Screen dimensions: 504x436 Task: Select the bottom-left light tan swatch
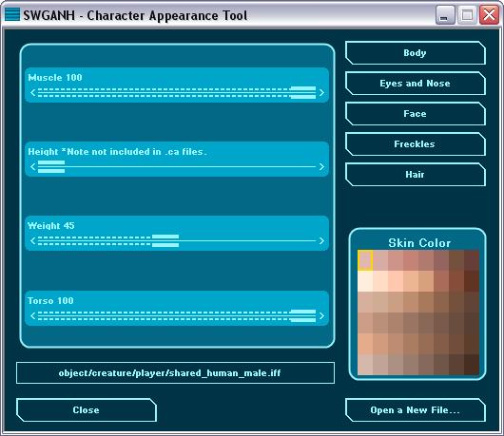pyautogui.click(x=365, y=365)
